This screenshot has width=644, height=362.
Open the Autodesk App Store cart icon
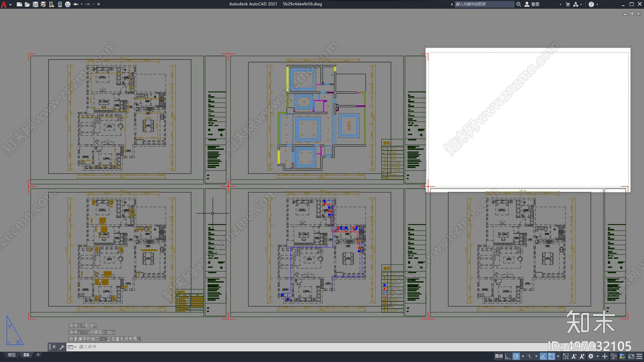pyautogui.click(x=568, y=4)
